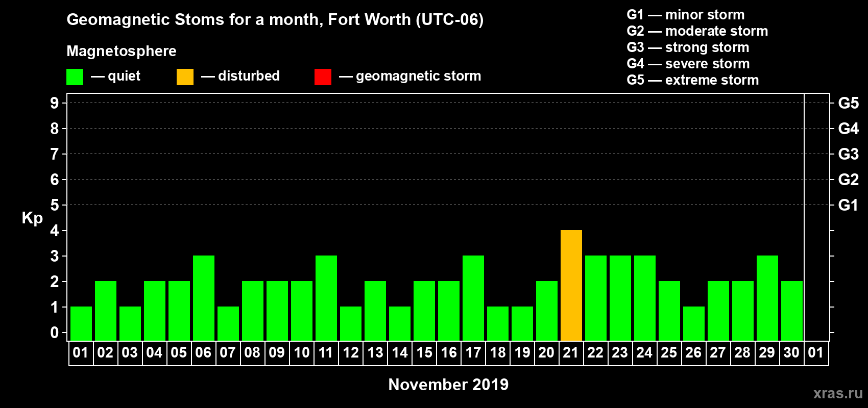Click the orange disturbed legend swatch
868x408 pixels.
point(185,77)
